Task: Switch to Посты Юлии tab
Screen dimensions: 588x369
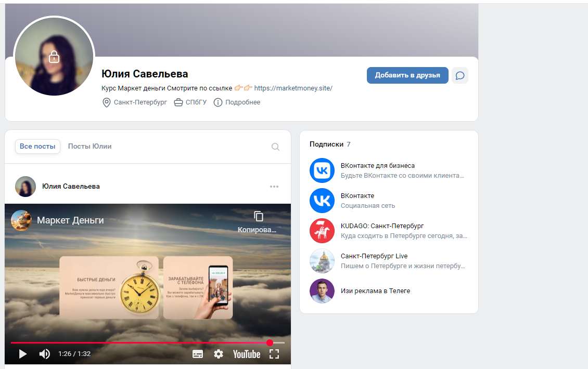Action: coord(90,147)
